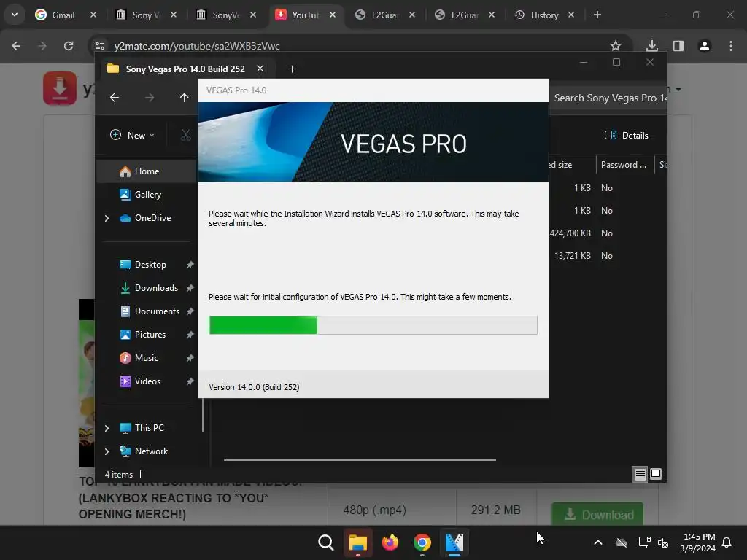Open Windows Search from taskbar
The image size is (747, 560).
pyautogui.click(x=326, y=542)
